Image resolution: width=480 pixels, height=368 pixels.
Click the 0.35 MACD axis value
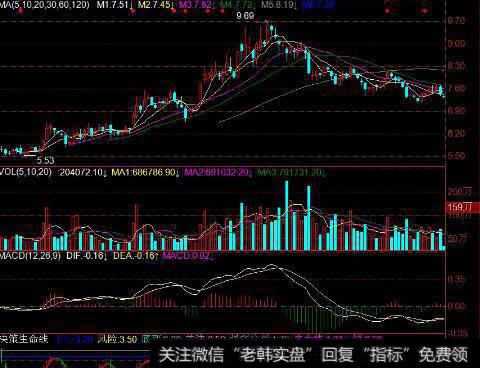[456, 279]
